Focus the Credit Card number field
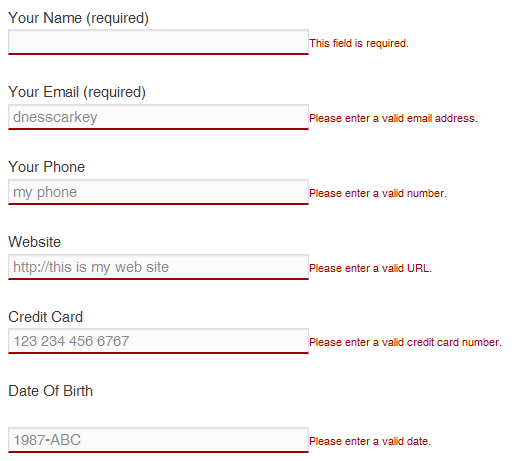Viewport: 524px width, 461px height. [158, 341]
